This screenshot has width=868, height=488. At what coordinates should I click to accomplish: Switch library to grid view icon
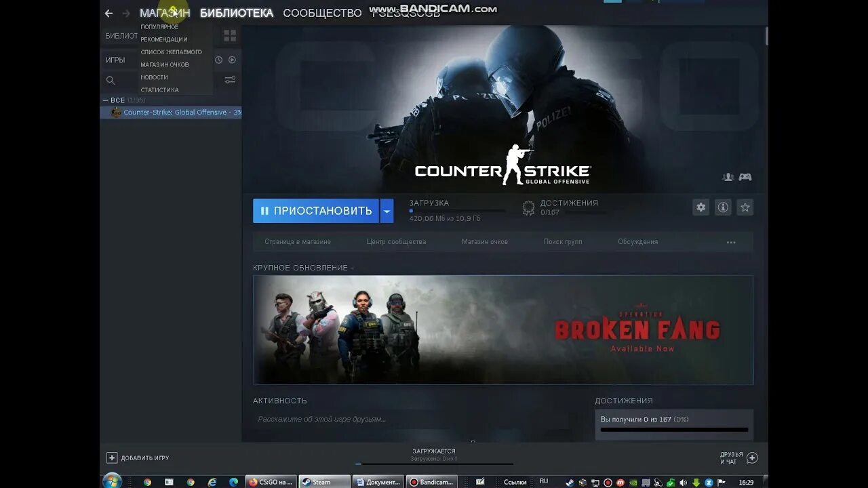click(230, 35)
